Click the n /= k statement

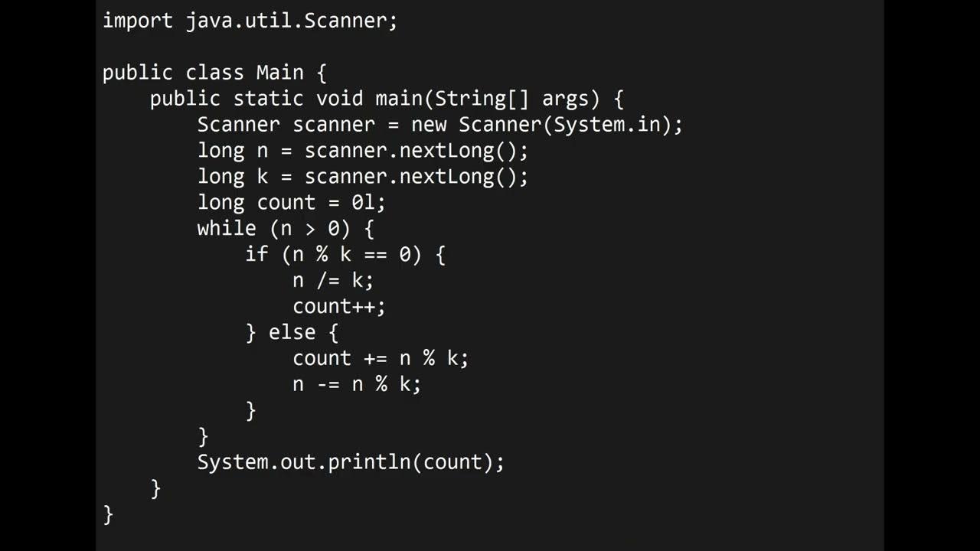[333, 281]
